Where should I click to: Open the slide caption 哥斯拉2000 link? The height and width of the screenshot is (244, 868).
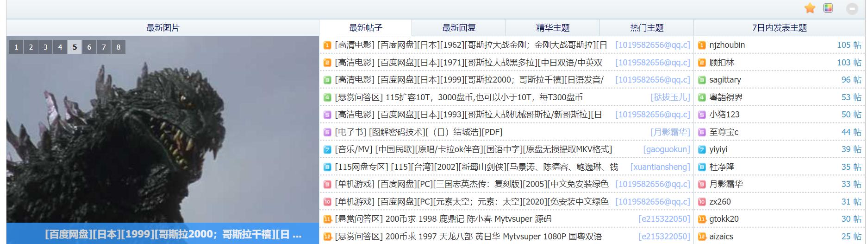pos(173,234)
